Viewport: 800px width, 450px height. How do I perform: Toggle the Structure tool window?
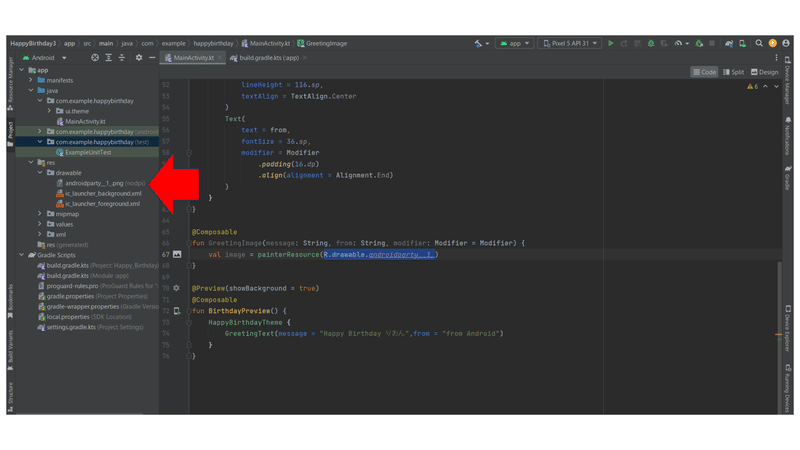10,397
